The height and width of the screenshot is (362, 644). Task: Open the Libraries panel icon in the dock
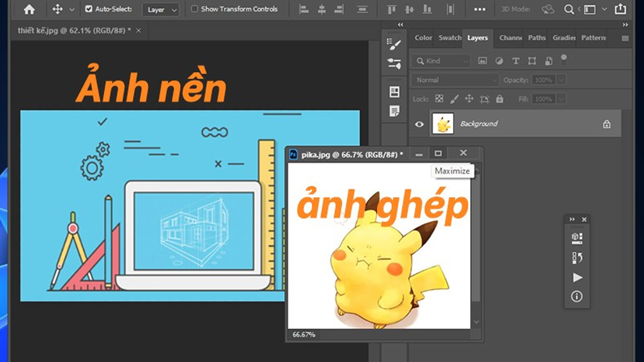[396, 91]
